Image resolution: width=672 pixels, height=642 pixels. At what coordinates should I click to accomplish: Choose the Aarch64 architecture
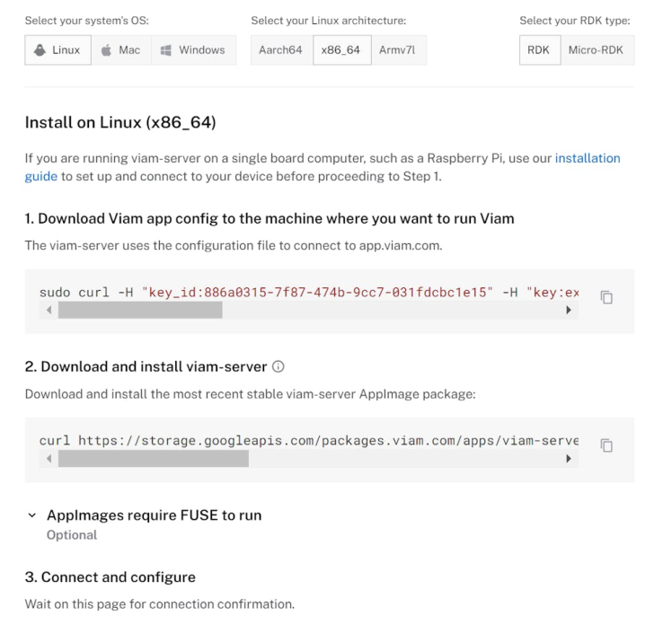tap(280, 50)
